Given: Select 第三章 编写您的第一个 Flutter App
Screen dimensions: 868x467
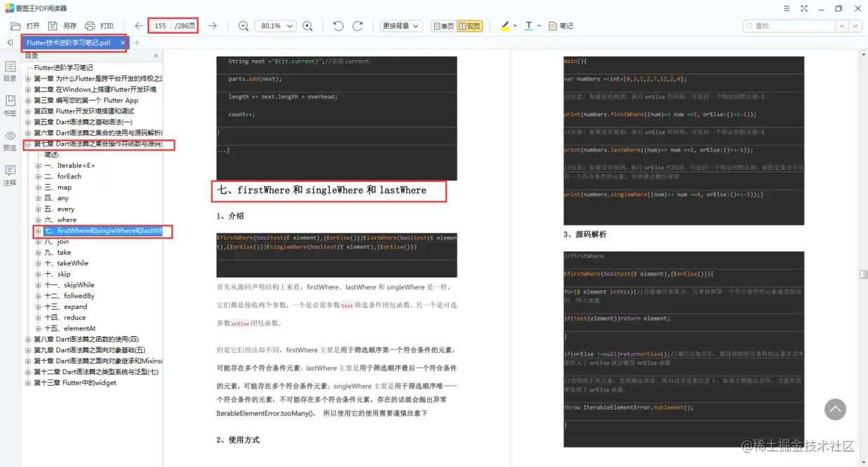Looking at the screenshot, I should 86,100.
